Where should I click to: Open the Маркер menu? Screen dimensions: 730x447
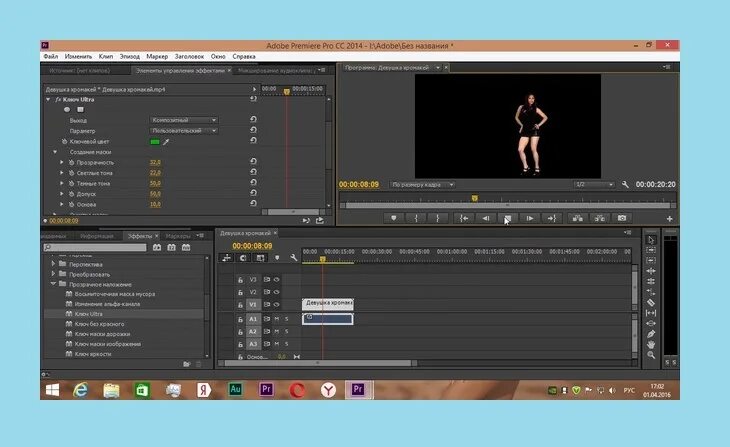tap(157, 56)
